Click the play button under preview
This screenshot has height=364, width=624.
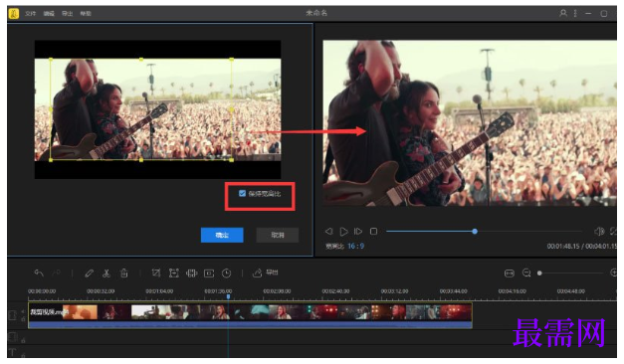point(343,231)
